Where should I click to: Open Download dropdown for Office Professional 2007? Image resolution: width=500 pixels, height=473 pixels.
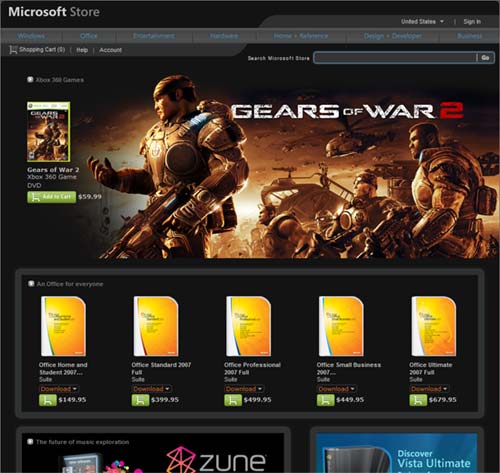click(244, 389)
